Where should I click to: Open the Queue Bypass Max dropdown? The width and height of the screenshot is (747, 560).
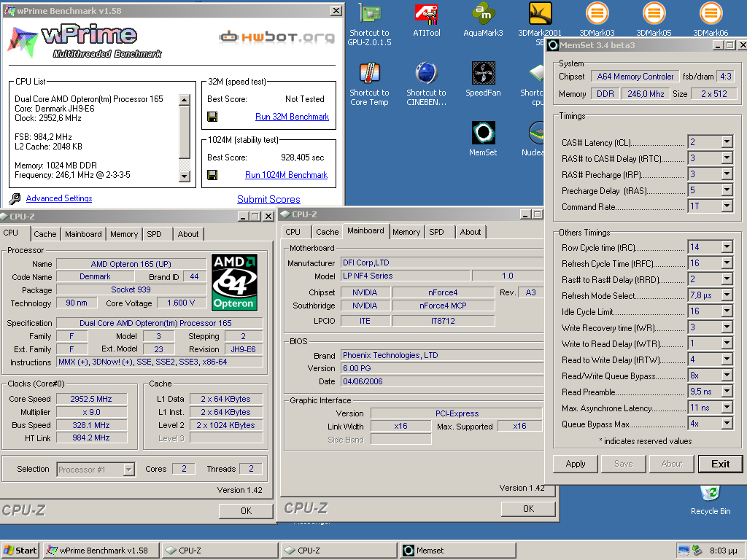pos(727,424)
